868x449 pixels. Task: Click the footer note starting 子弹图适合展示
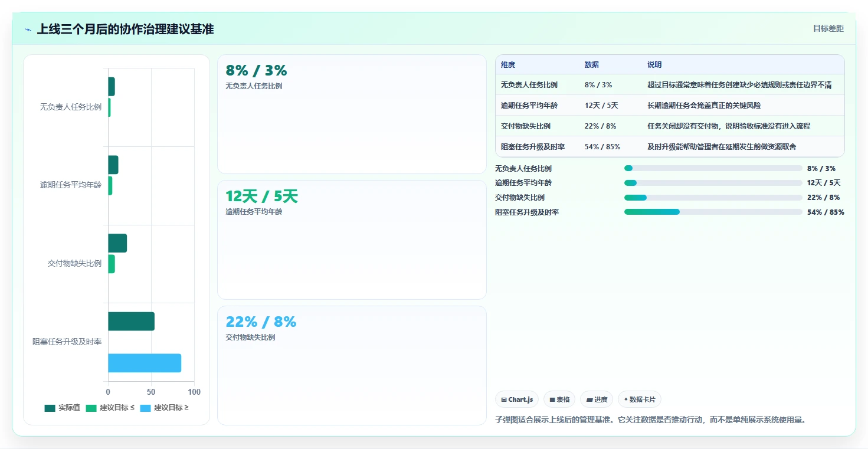pos(650,420)
